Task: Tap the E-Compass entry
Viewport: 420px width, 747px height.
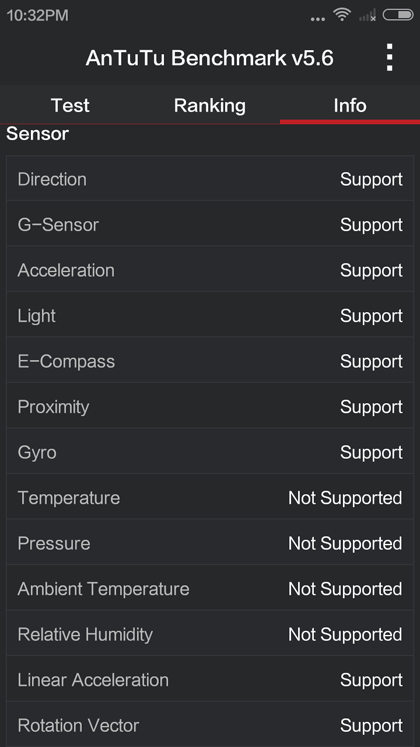Action: click(210, 361)
